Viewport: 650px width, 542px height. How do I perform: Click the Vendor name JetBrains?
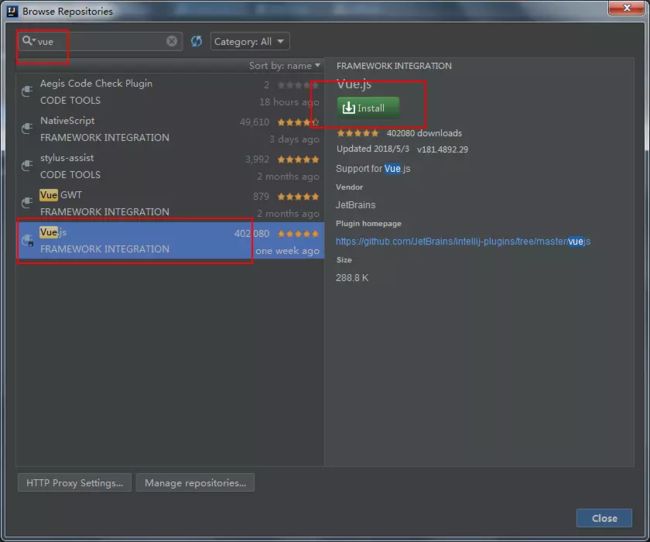(x=356, y=205)
